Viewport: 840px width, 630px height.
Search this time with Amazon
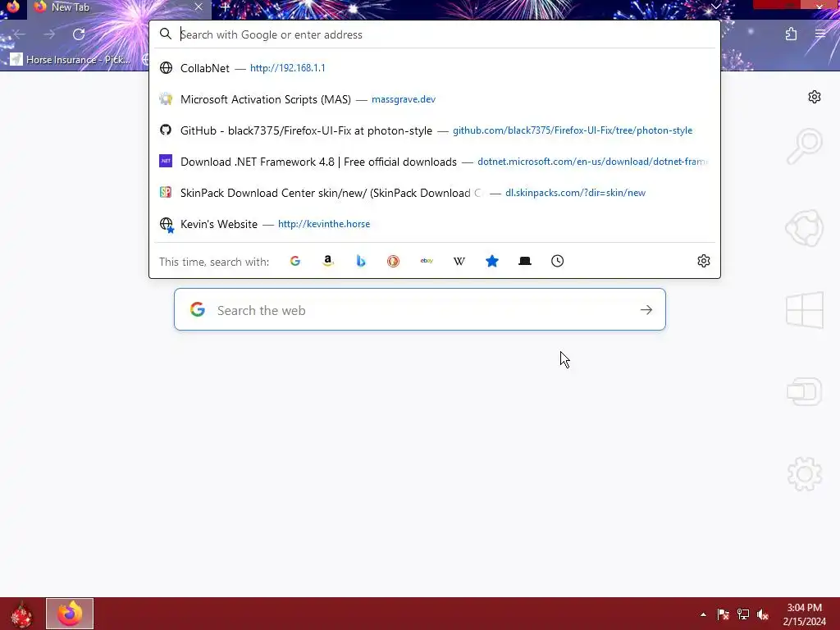[x=328, y=261]
